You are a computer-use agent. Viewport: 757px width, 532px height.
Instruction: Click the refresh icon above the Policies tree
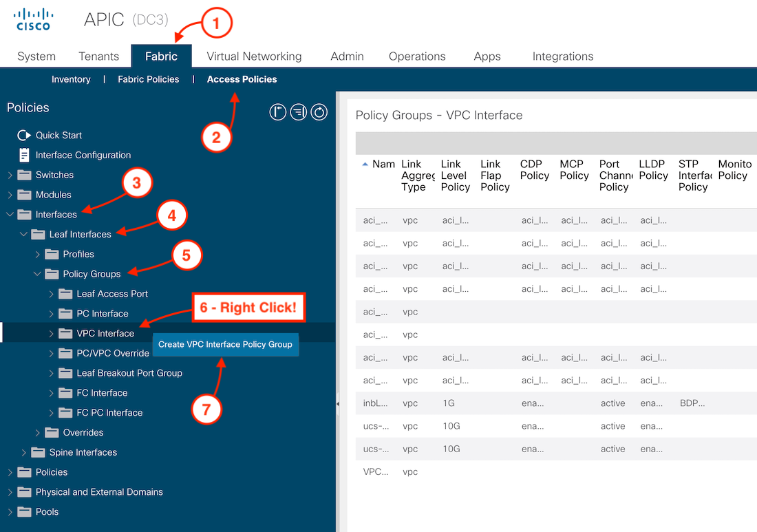click(318, 111)
